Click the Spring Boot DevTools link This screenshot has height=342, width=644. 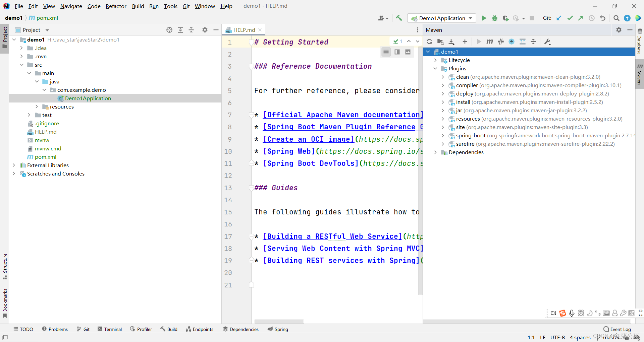click(x=311, y=163)
